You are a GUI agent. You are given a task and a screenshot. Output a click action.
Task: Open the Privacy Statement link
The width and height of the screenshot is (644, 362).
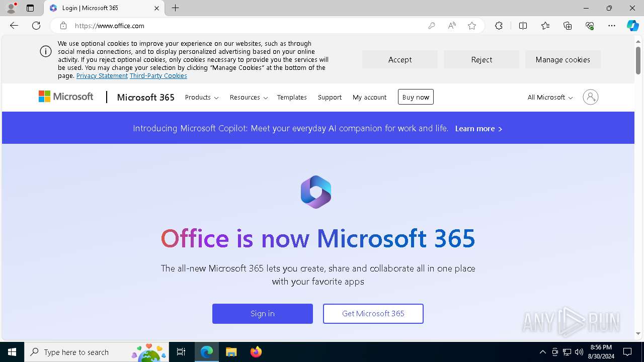coord(102,75)
